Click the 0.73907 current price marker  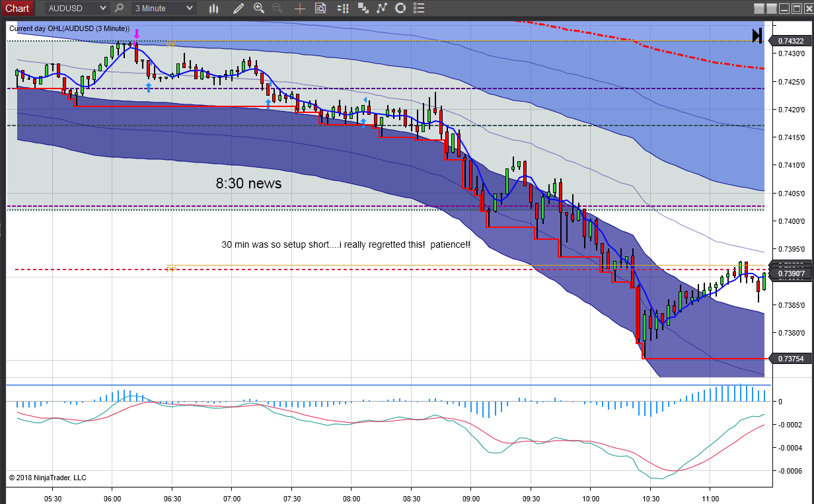pos(791,273)
